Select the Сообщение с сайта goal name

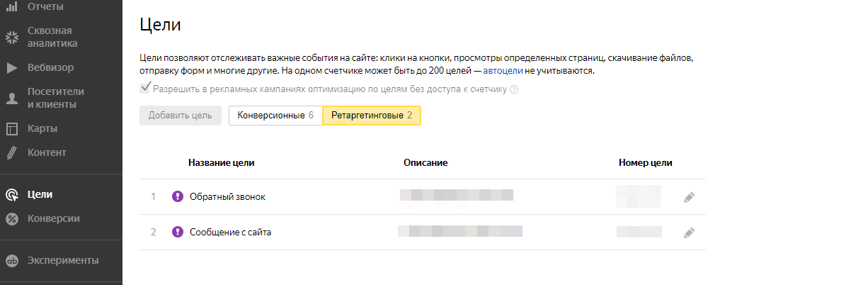pos(230,231)
